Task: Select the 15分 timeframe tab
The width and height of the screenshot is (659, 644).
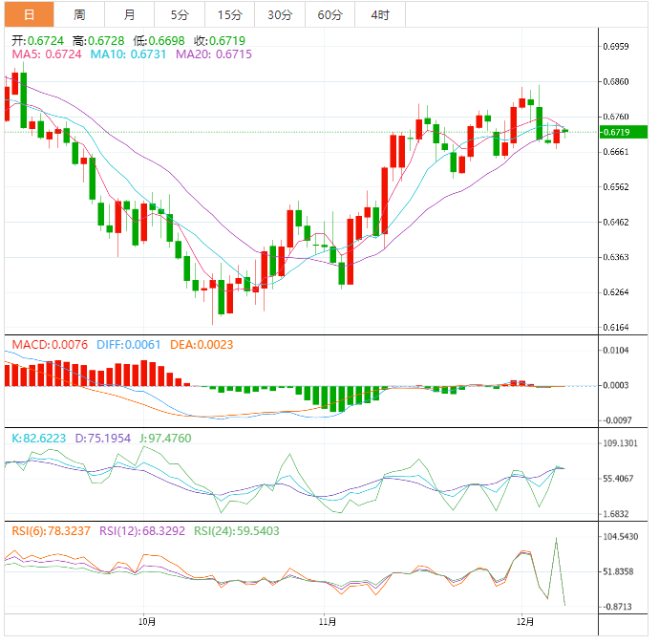Action: [229, 14]
